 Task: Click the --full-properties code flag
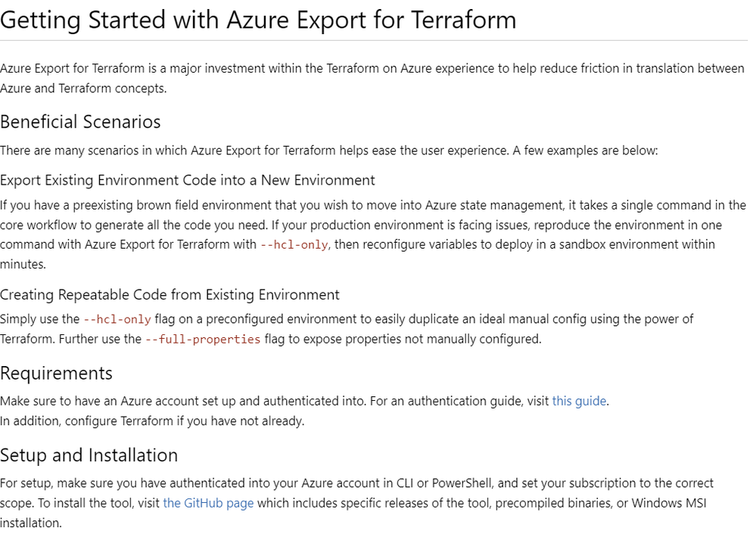203,340
